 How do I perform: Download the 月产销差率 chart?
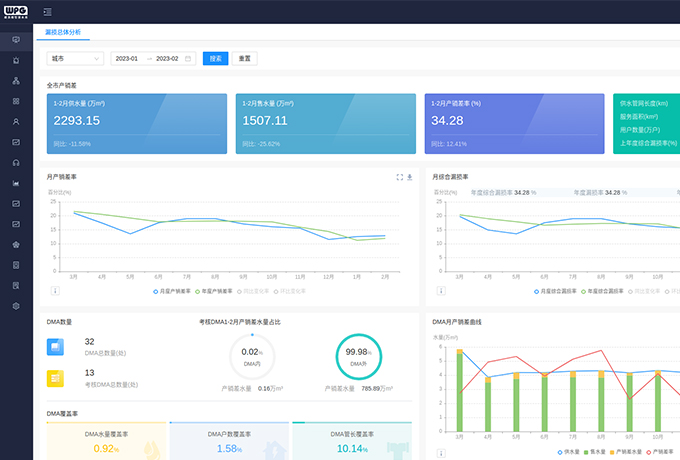(410, 177)
